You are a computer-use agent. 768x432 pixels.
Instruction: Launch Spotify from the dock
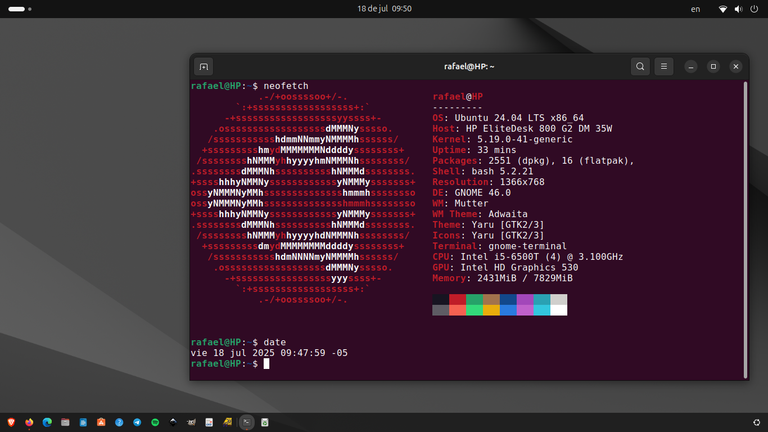[155, 422]
